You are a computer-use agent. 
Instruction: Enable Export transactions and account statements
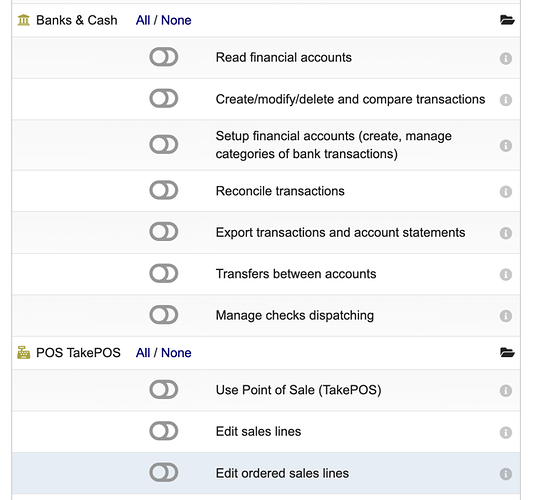coord(164,231)
